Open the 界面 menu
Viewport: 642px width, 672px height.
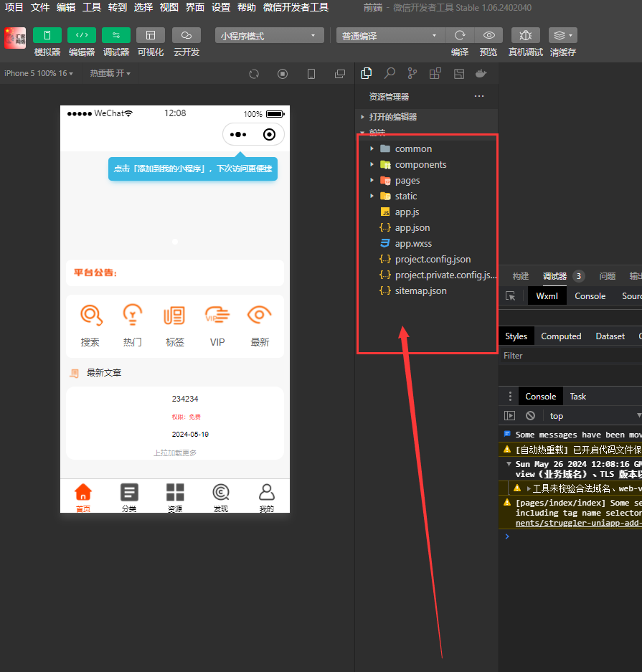pyautogui.click(x=194, y=7)
